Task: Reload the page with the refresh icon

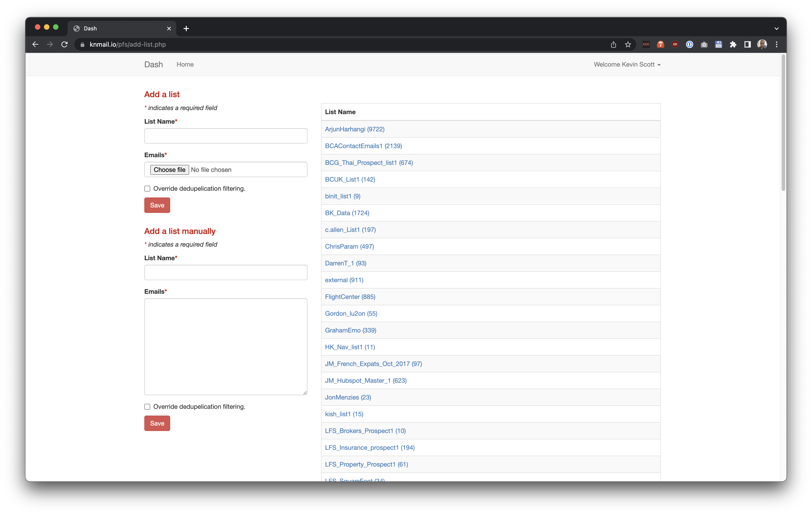Action: pyautogui.click(x=64, y=44)
